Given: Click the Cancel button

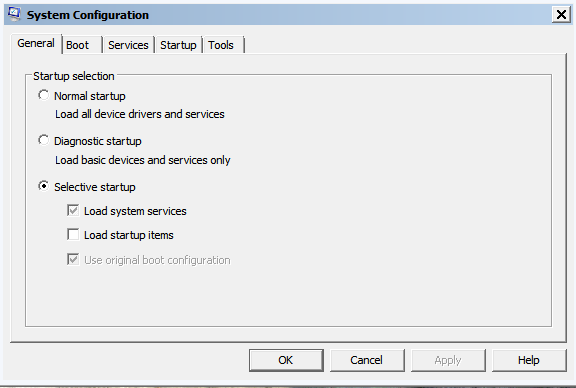Looking at the screenshot, I should [367, 360].
